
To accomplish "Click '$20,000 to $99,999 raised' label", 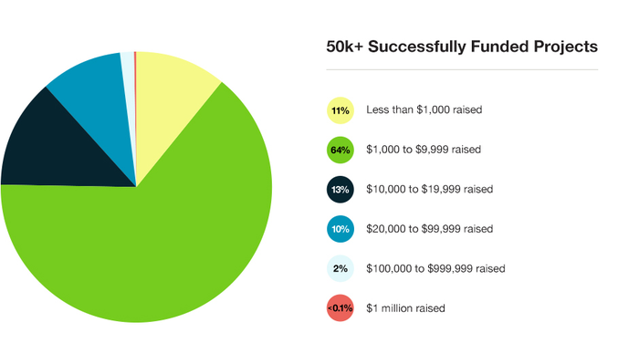I will [430, 229].
